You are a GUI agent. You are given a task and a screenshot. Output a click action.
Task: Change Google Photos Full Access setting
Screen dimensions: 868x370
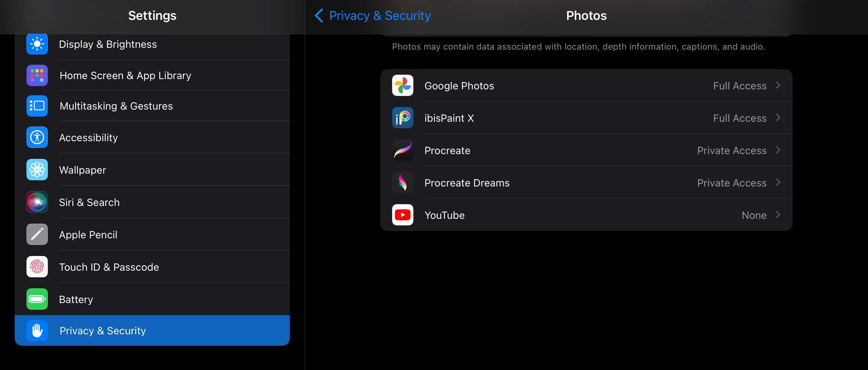pos(740,86)
